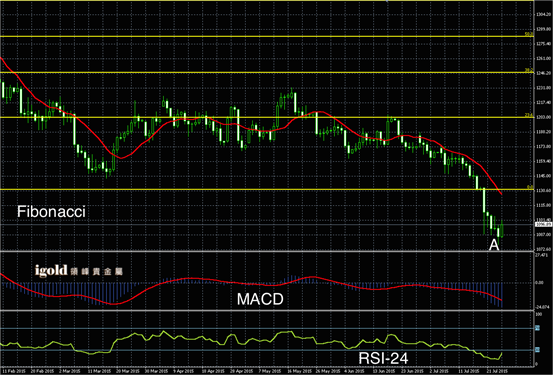Click the 'RSI-24' indicator label

(383, 358)
